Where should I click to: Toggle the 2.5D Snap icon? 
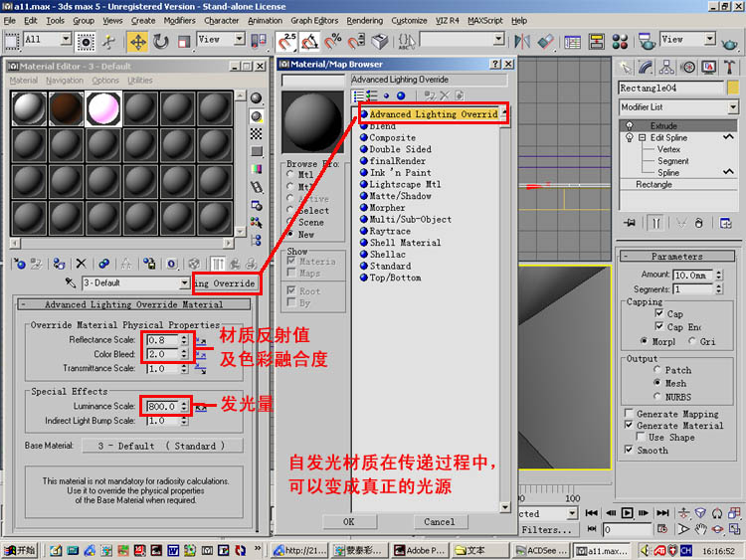point(287,42)
